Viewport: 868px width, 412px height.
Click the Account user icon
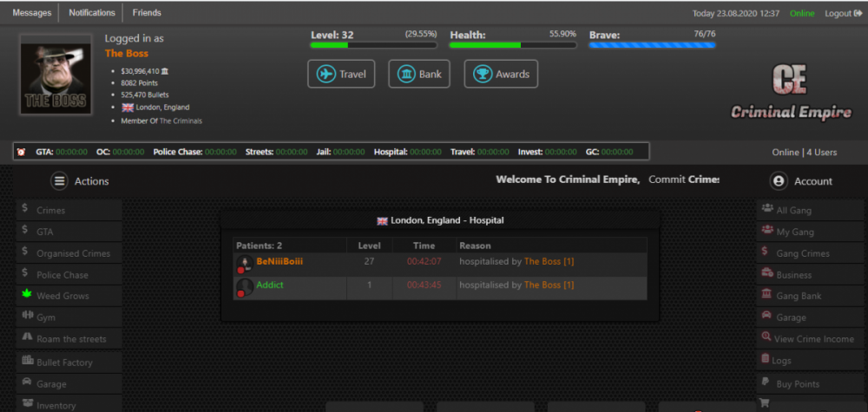tap(779, 181)
